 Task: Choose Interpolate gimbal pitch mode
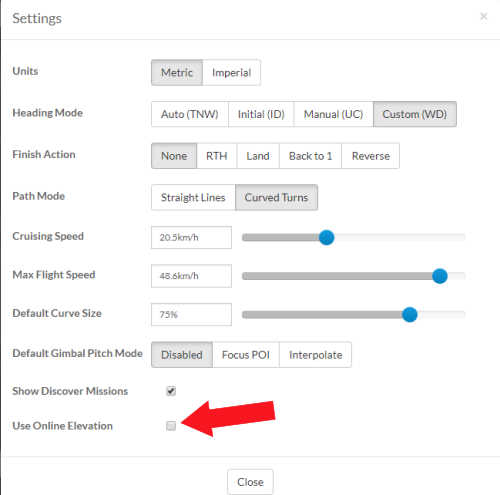point(315,355)
